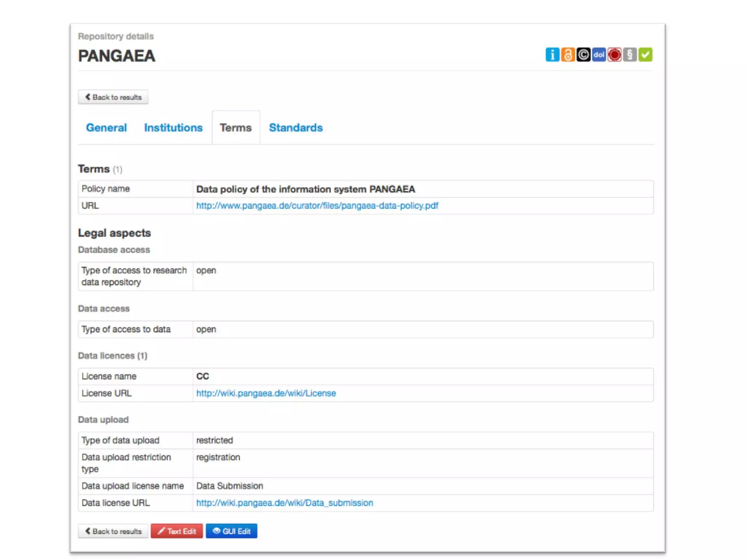The width and height of the screenshot is (747, 560).
Task: Click the orange open access lock icon
Action: (x=568, y=55)
